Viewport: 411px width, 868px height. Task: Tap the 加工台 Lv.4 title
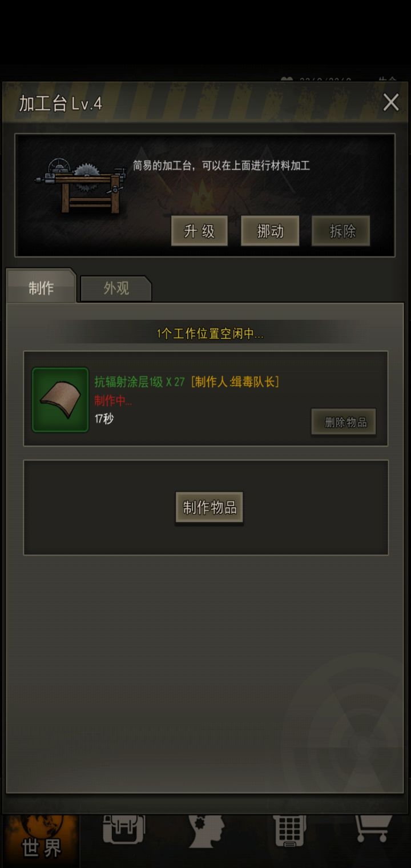click(61, 103)
